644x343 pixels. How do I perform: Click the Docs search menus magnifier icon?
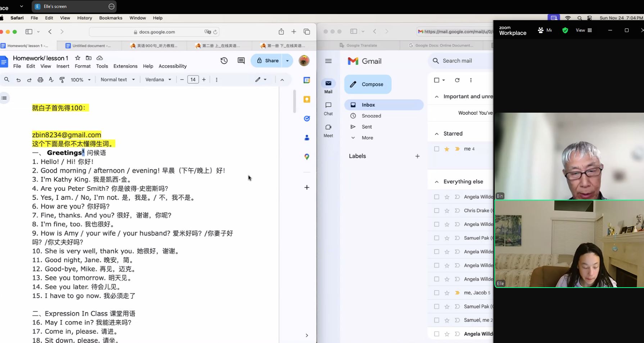point(7,80)
